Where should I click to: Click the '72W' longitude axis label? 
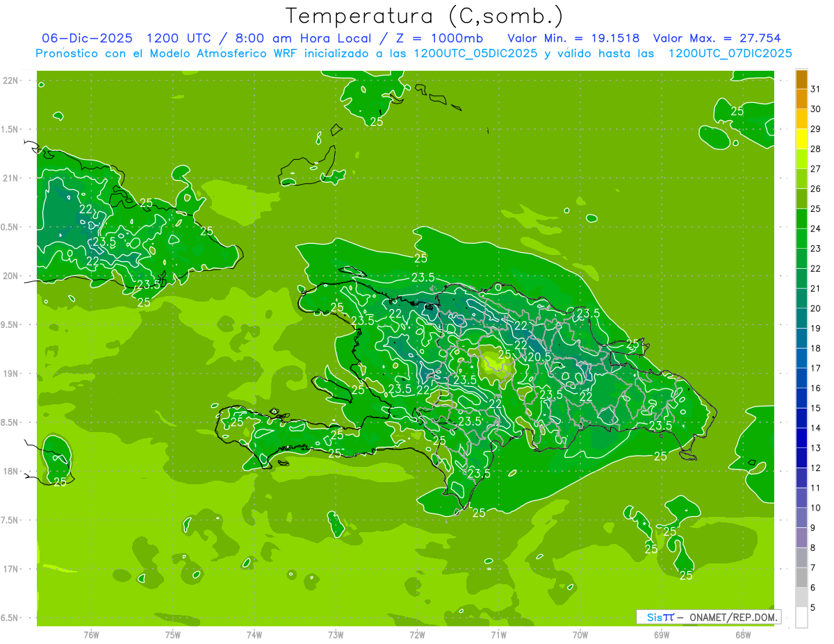coord(417,635)
